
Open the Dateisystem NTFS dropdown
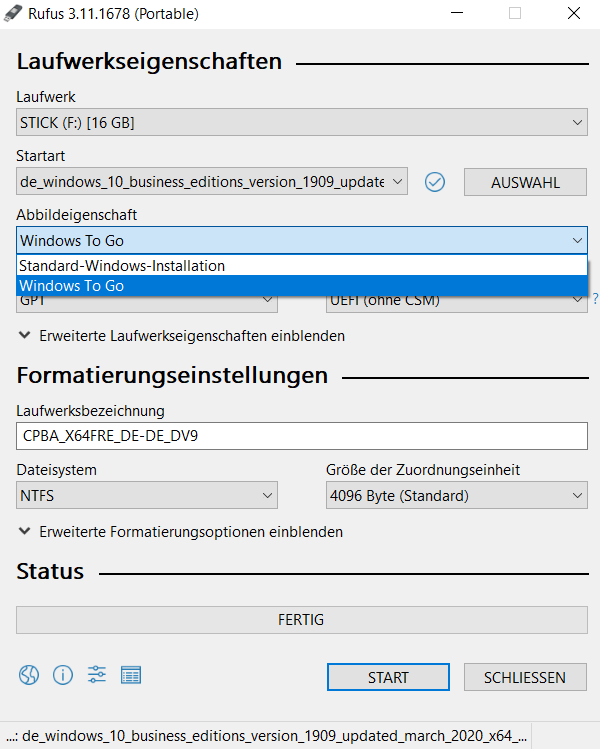(147, 495)
